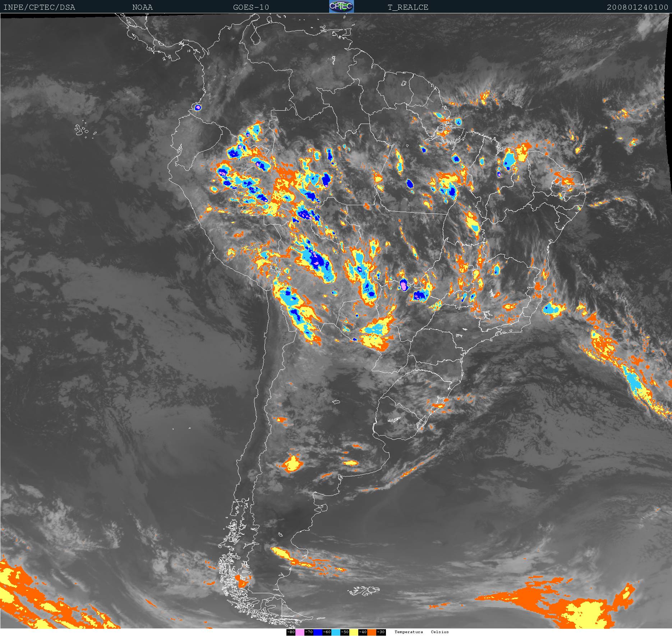This screenshot has width=672, height=636.
Task: Click the T_REALCE product label
Action: 408,8
